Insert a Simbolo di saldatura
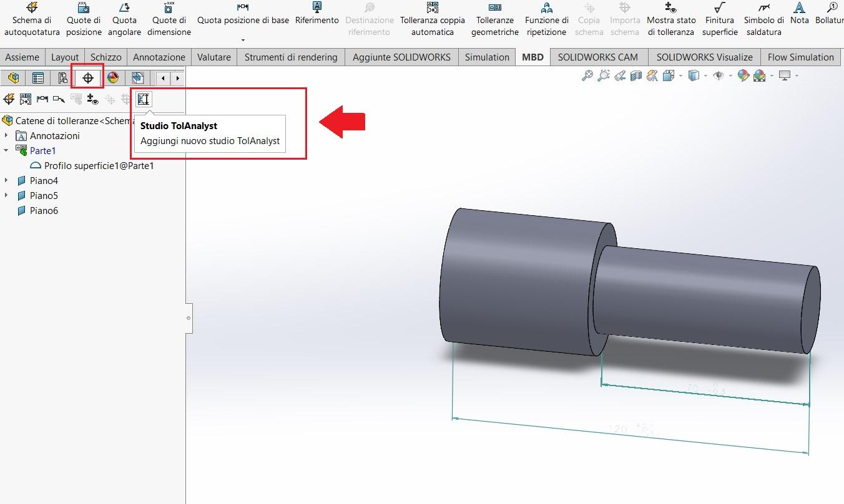The height and width of the screenshot is (504, 844). (x=764, y=19)
